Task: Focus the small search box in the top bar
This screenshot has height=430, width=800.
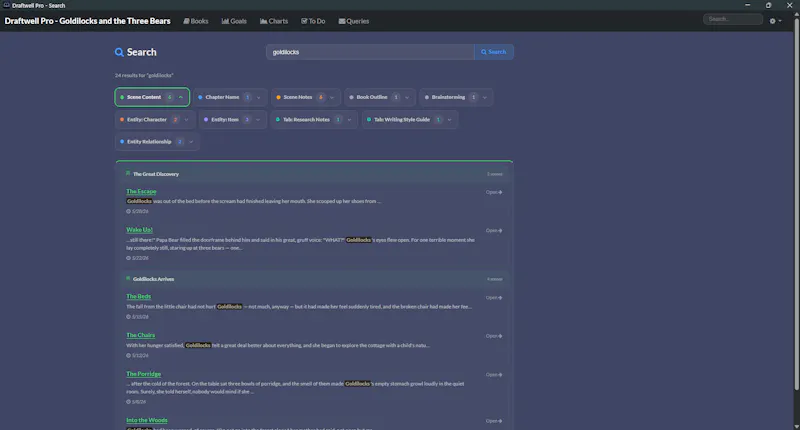Action: click(x=733, y=19)
